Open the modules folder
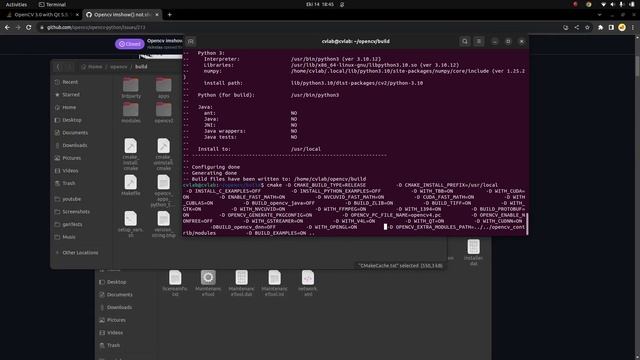The width and height of the screenshot is (640, 360). point(131,113)
